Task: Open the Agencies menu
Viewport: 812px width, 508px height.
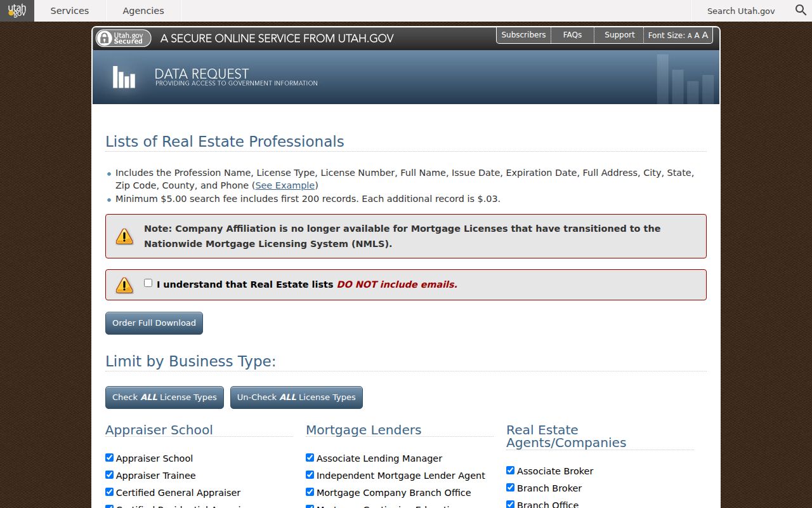Action: 143,11
